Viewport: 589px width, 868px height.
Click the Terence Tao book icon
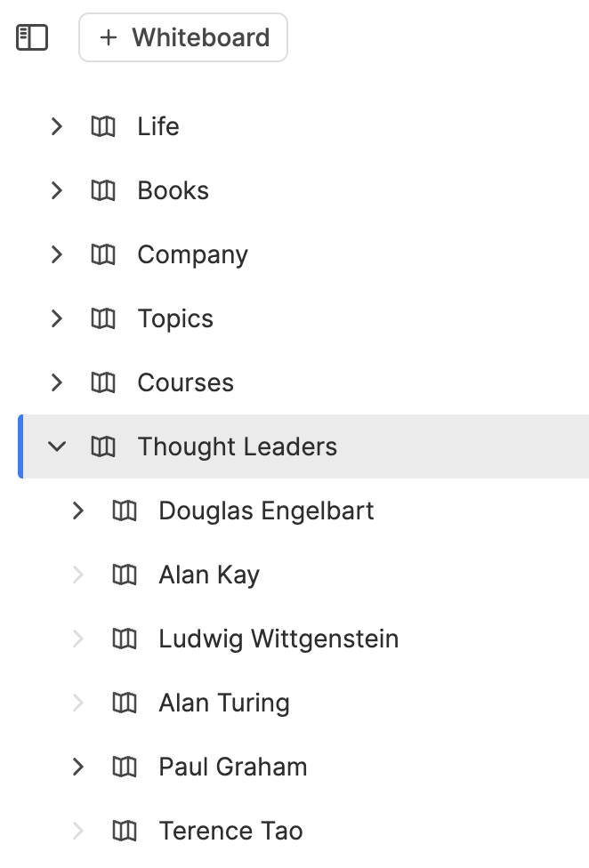pos(125,831)
